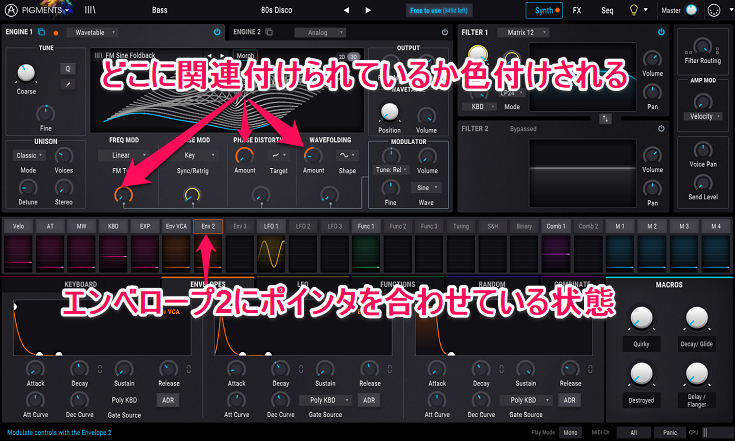Click the Free to use trial banner
The height and width of the screenshot is (441, 735).
tap(439, 10)
